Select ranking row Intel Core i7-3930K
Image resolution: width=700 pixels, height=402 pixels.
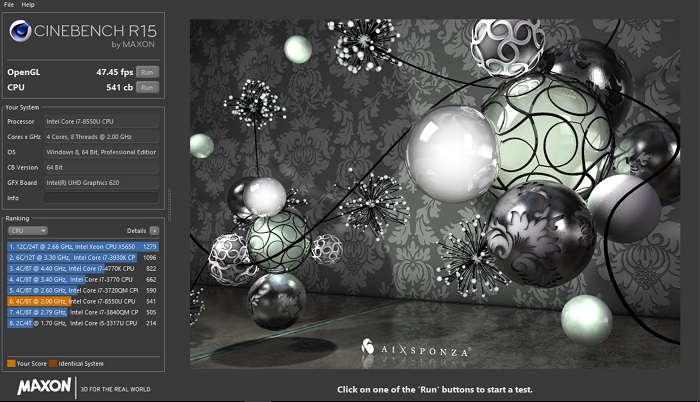pyautogui.click(x=83, y=258)
